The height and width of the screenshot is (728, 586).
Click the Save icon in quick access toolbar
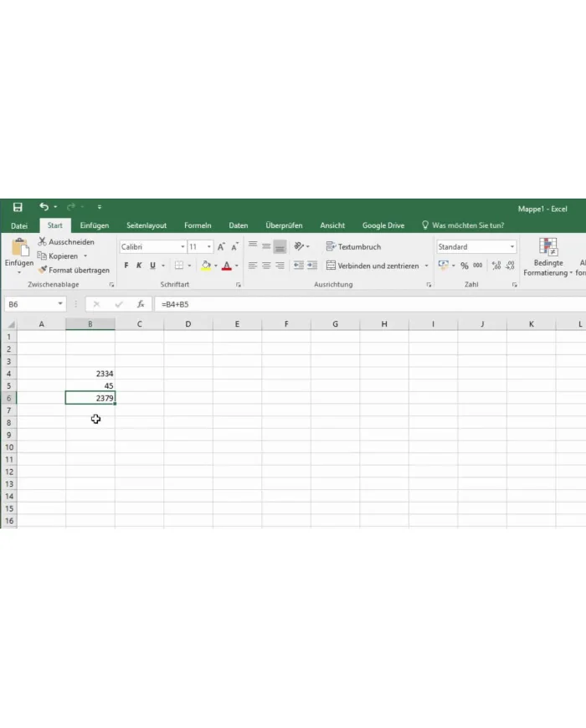(18, 207)
